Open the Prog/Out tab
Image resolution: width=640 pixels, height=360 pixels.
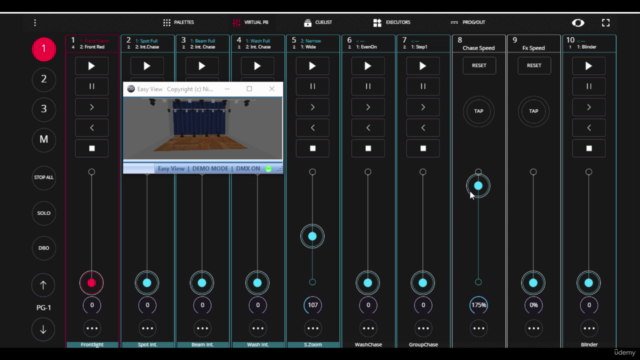click(x=468, y=22)
